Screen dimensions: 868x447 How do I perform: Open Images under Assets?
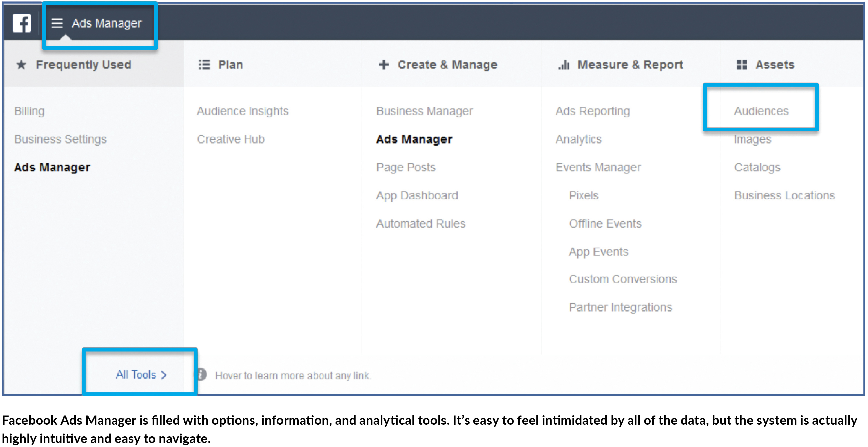752,139
